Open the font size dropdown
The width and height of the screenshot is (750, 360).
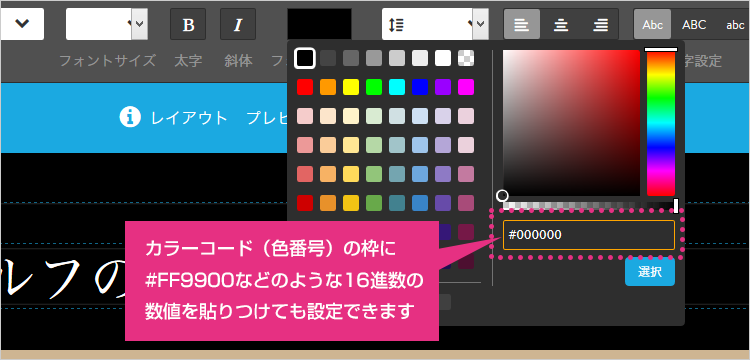click(x=107, y=24)
